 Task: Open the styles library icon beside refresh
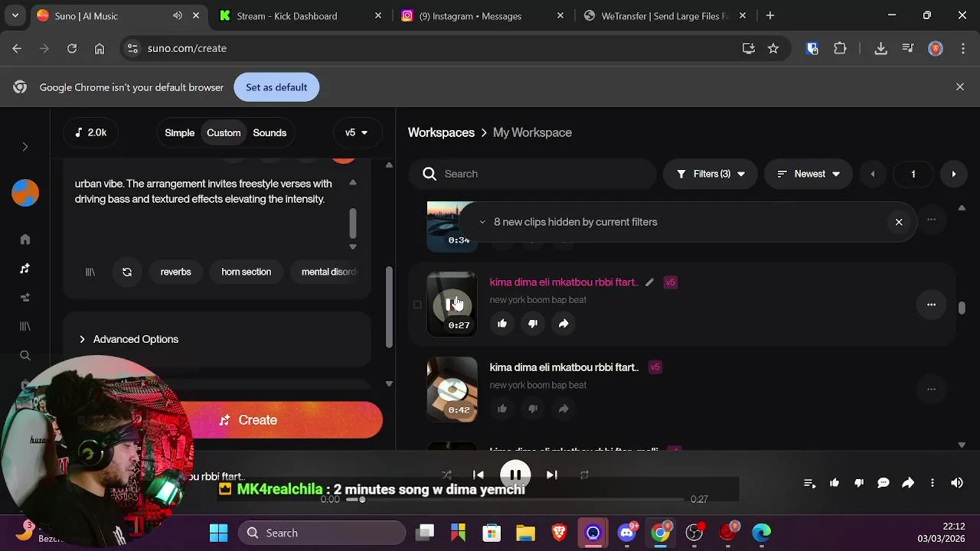[90, 272]
